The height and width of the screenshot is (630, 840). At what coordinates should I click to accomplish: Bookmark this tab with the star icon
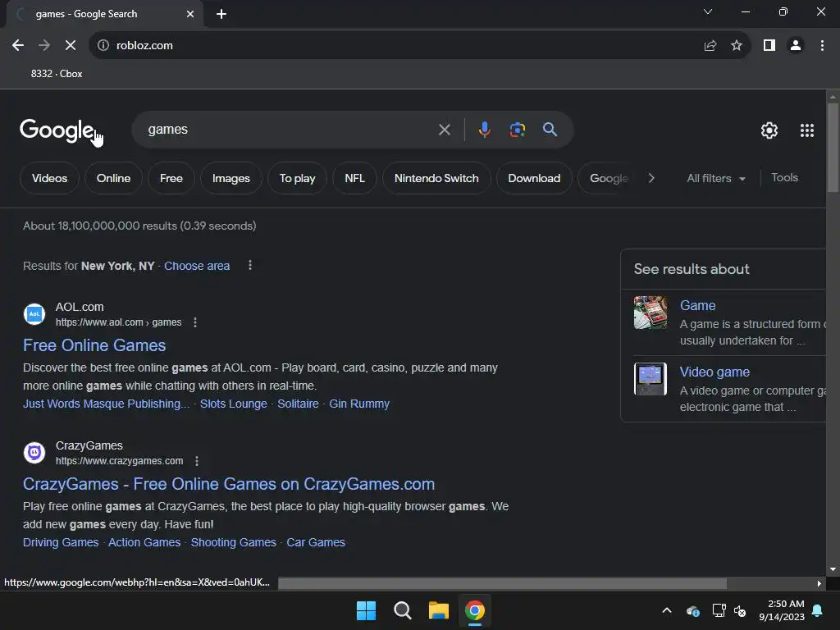pyautogui.click(x=737, y=46)
